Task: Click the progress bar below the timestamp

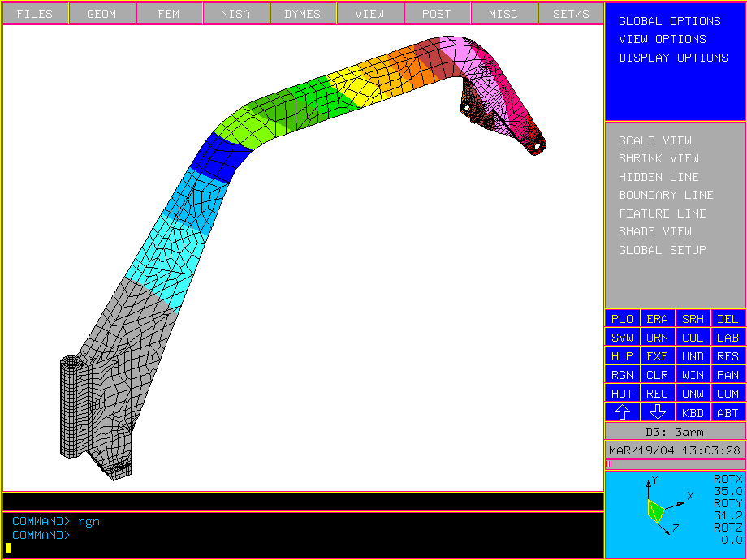Action: coord(675,464)
